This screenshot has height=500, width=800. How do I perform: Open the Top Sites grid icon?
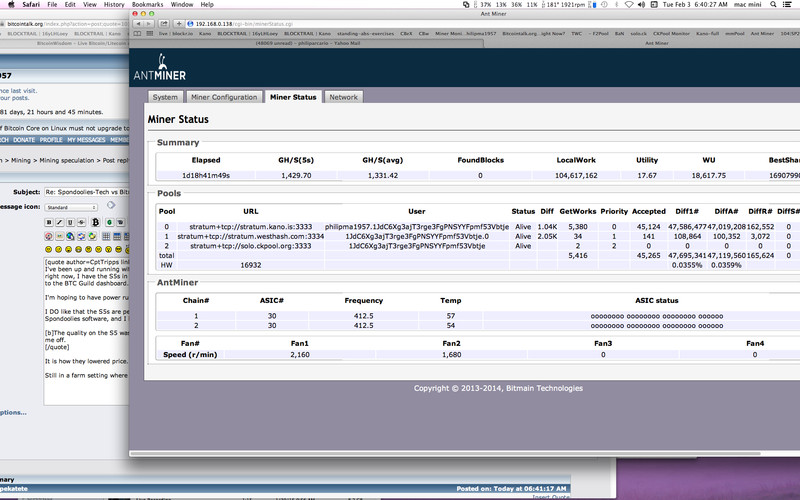tap(149, 34)
